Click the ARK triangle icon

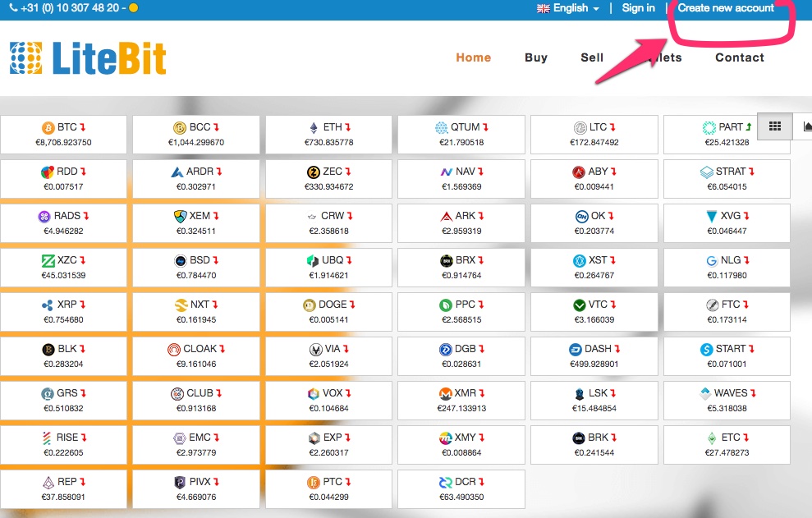pos(447,216)
